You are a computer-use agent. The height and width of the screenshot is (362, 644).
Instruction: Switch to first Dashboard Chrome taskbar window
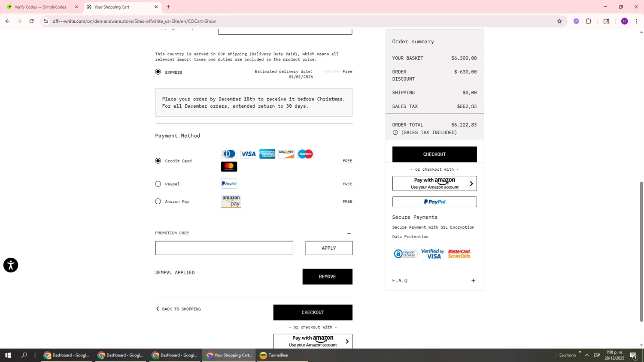coord(67,355)
